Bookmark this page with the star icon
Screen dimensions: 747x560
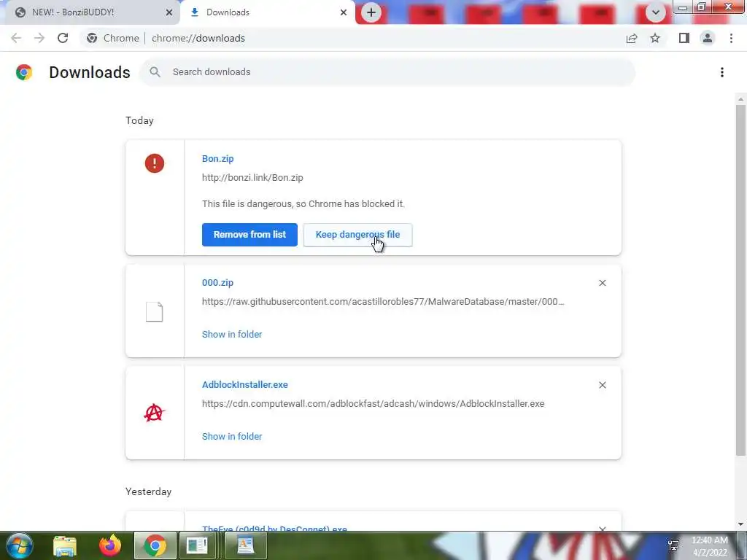coord(656,38)
